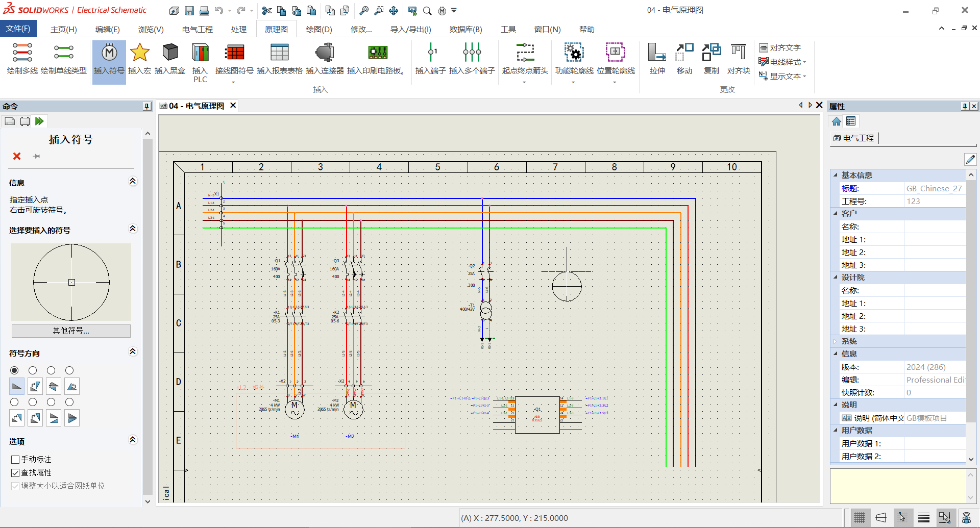Collapse the symbol direction (符号方向) section
Image resolution: width=980 pixels, height=528 pixels.
click(x=133, y=352)
